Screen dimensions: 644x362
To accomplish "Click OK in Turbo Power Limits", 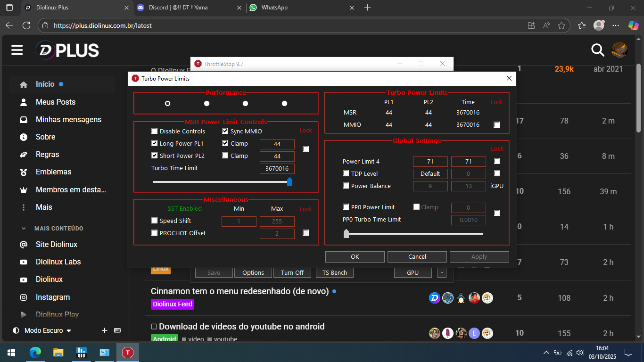I will click(x=355, y=257).
